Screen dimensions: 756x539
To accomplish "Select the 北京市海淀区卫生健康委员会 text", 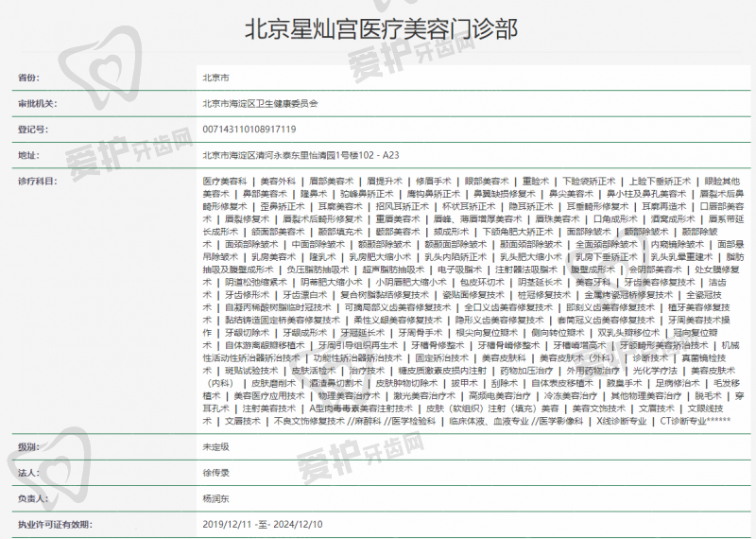I will (x=260, y=103).
